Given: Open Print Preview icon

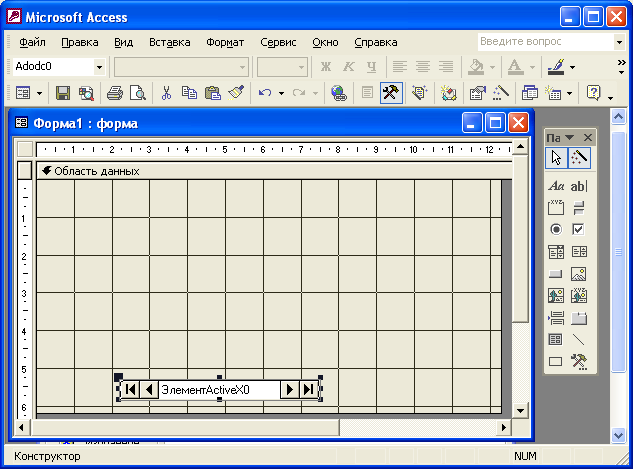Looking at the screenshot, I should 138,93.
